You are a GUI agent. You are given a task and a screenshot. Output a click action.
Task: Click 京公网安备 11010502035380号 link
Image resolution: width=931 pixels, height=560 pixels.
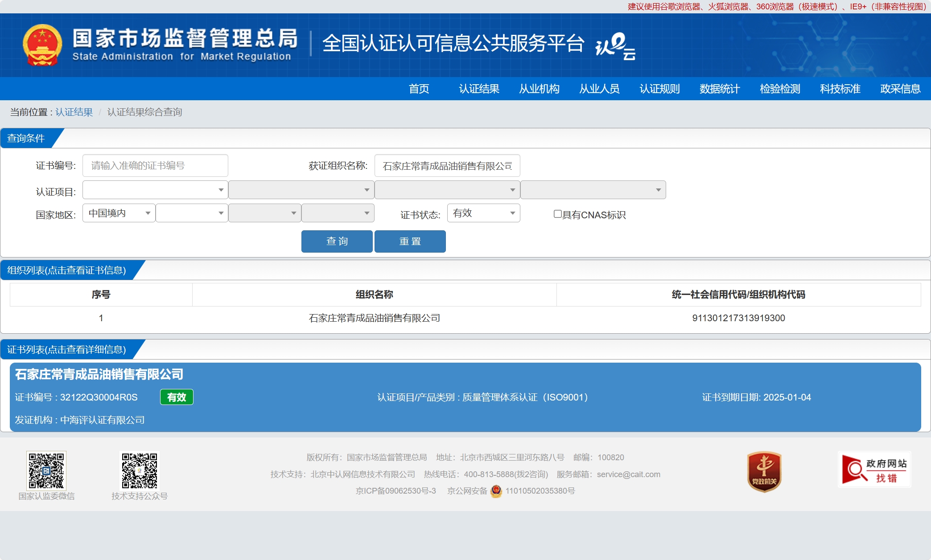coord(511,491)
